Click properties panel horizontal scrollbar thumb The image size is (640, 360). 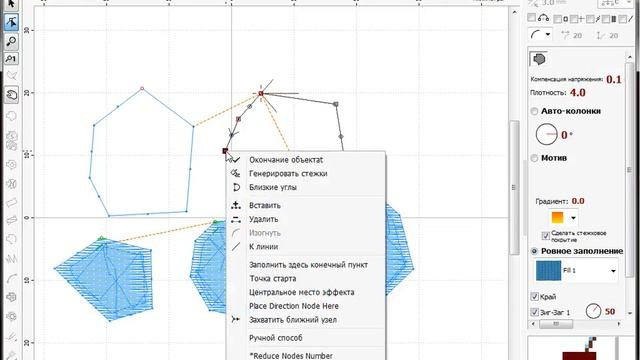tap(556, 324)
